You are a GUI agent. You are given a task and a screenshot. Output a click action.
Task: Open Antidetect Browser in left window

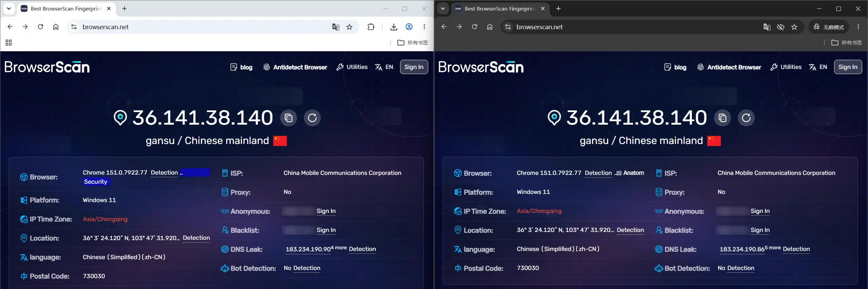click(x=295, y=67)
